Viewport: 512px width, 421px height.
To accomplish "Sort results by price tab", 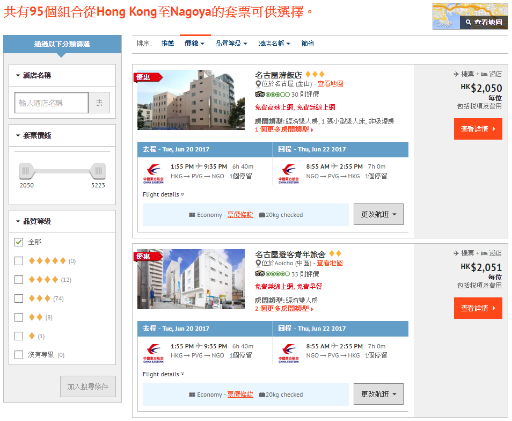I will [195, 43].
